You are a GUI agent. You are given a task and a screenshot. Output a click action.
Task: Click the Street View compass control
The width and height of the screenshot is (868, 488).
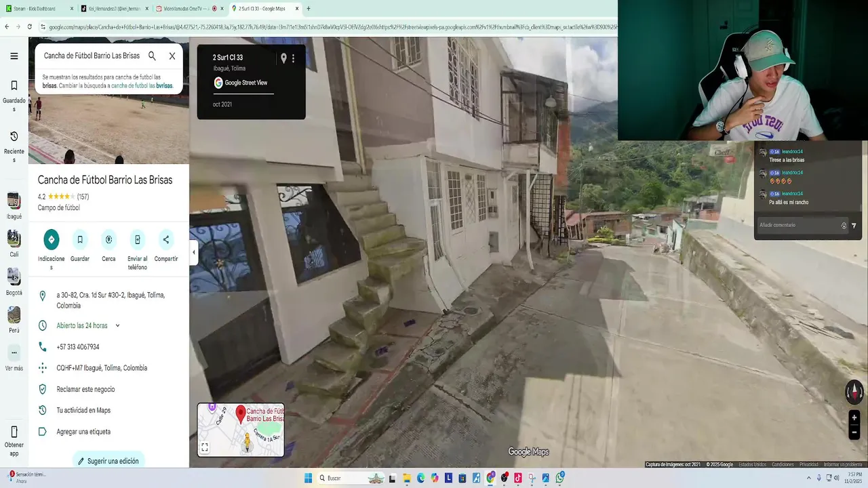point(854,392)
